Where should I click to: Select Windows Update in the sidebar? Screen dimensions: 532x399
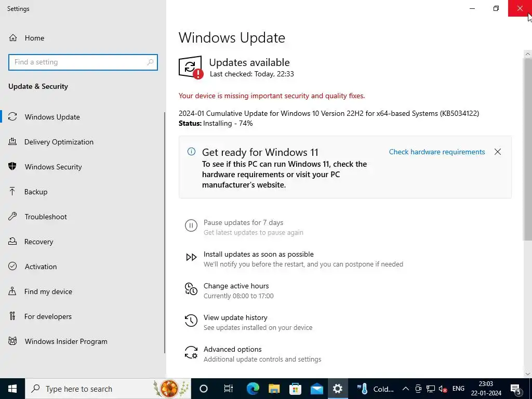click(52, 117)
